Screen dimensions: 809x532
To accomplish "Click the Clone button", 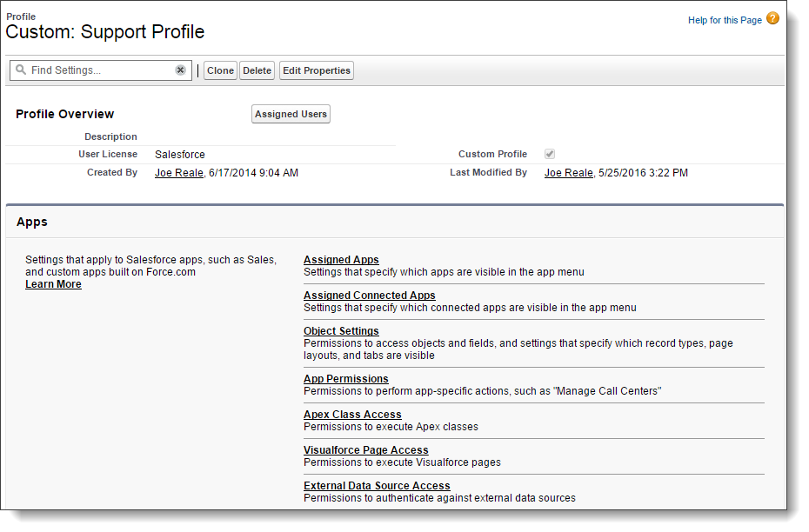I will (x=220, y=70).
